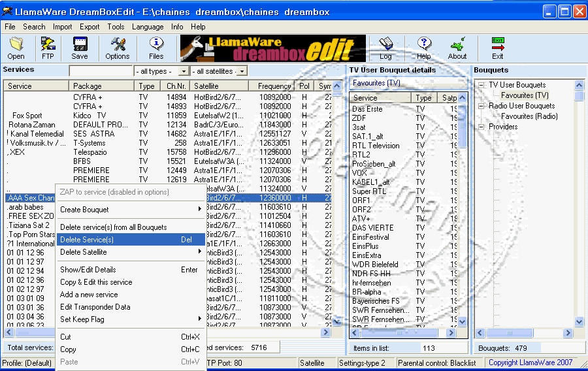The image size is (588, 371).
Task: Select the Rotana Zaman service row
Action: pyautogui.click(x=168, y=125)
